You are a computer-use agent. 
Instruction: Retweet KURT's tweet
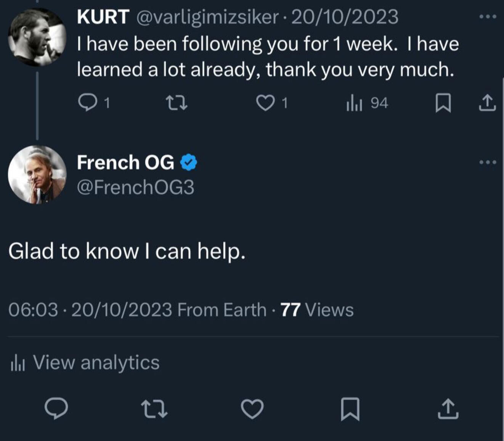coord(178,103)
